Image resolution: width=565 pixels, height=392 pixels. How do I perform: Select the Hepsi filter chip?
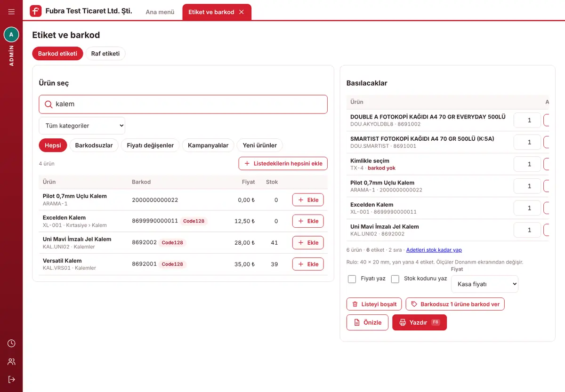pos(53,145)
